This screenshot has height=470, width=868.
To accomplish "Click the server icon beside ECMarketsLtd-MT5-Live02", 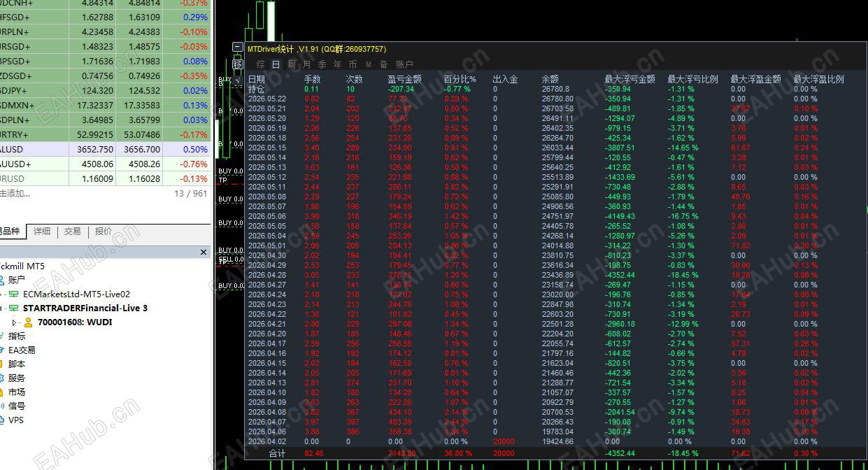I will point(14,294).
